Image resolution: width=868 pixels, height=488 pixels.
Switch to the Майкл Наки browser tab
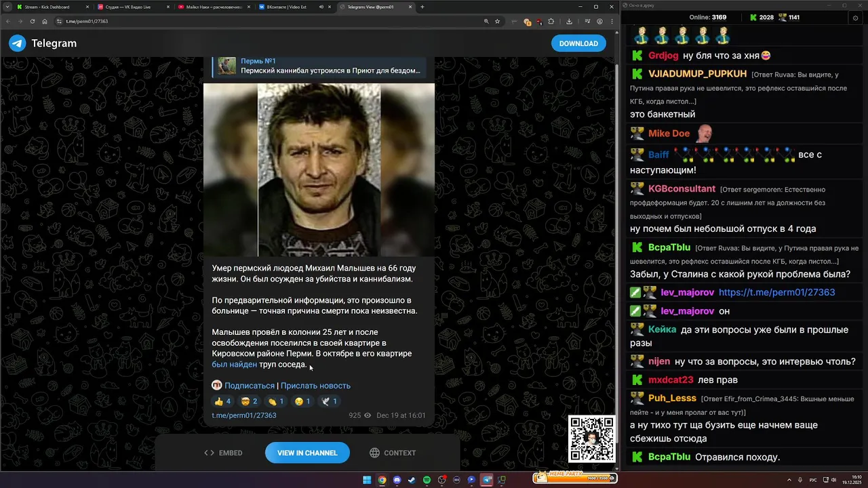[x=213, y=7]
